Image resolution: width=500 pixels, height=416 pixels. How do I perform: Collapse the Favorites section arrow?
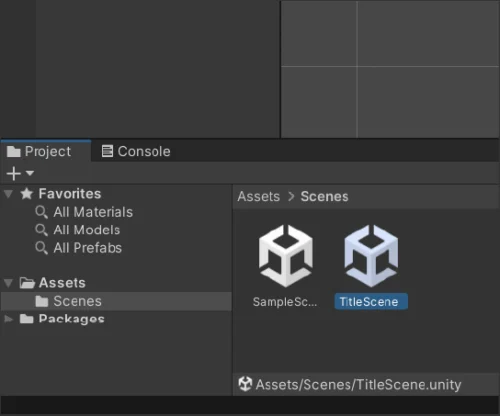[x=8, y=194]
